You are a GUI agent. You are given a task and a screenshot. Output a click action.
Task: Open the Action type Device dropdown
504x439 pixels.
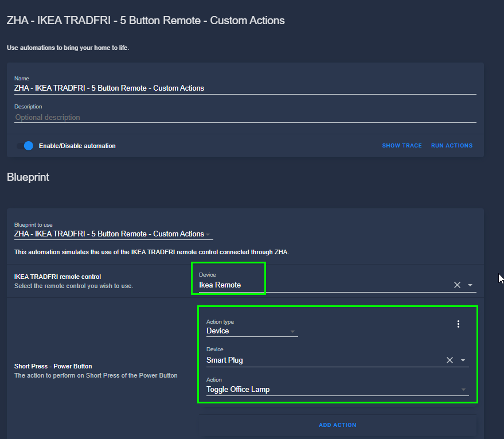(x=252, y=331)
